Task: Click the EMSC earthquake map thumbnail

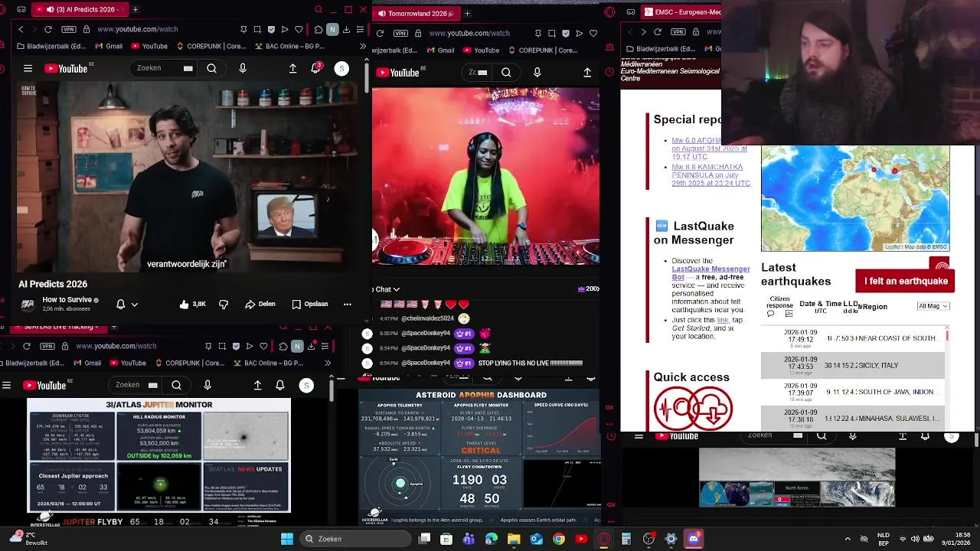Action: click(x=855, y=198)
